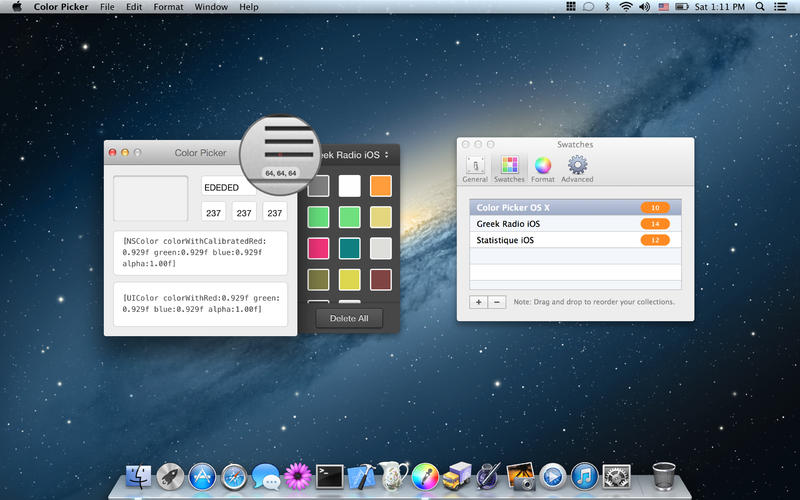Viewport: 800px width, 500px height.
Task: Click the plus button to add a collection
Action: pyautogui.click(x=479, y=302)
